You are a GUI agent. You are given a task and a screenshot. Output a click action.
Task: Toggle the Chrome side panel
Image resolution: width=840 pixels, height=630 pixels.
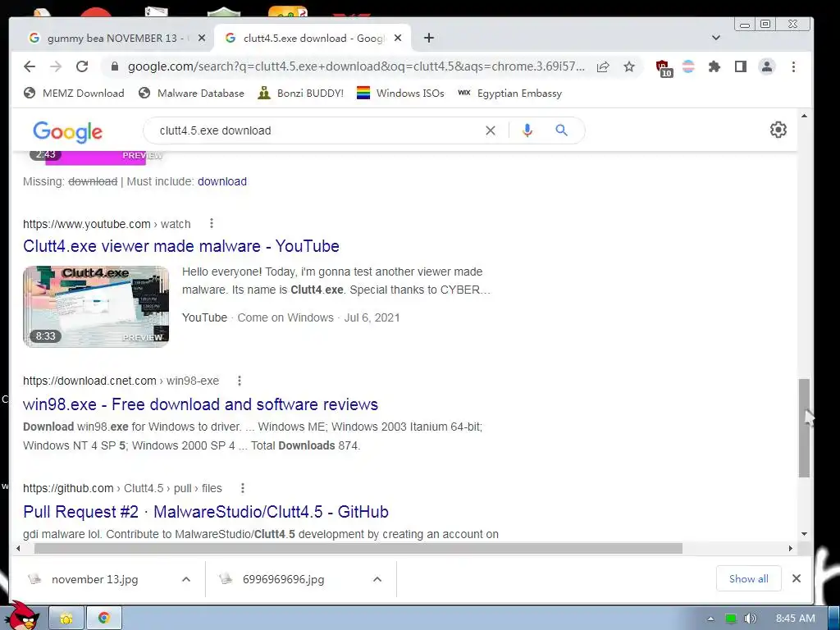click(741, 67)
